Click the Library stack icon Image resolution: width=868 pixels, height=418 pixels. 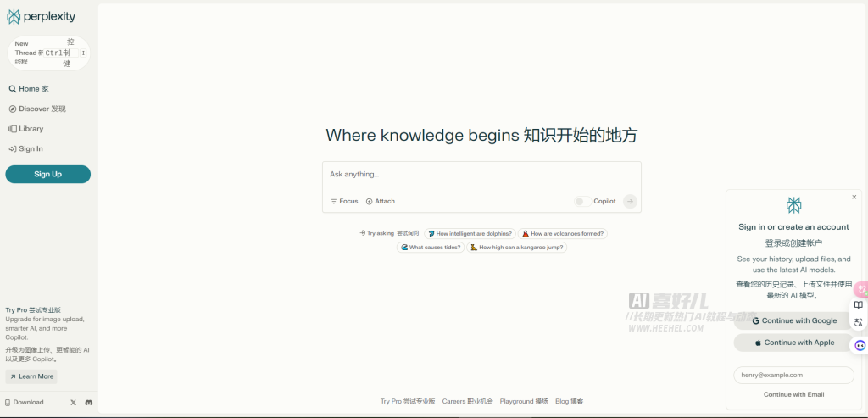[x=13, y=128]
